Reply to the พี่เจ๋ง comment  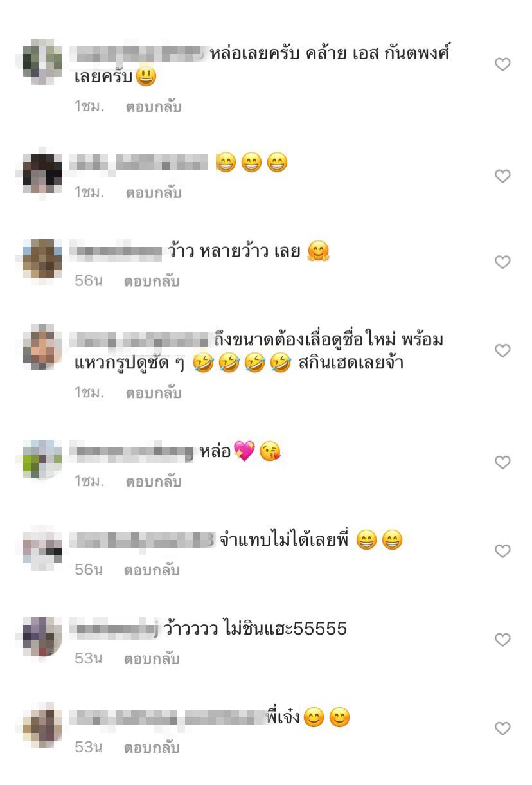coord(152,748)
